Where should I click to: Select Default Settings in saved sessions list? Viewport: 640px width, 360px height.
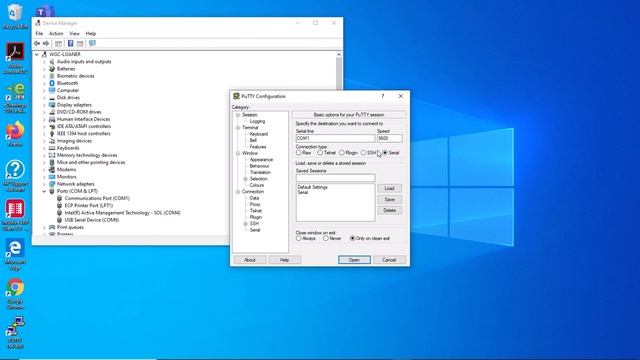[313, 187]
